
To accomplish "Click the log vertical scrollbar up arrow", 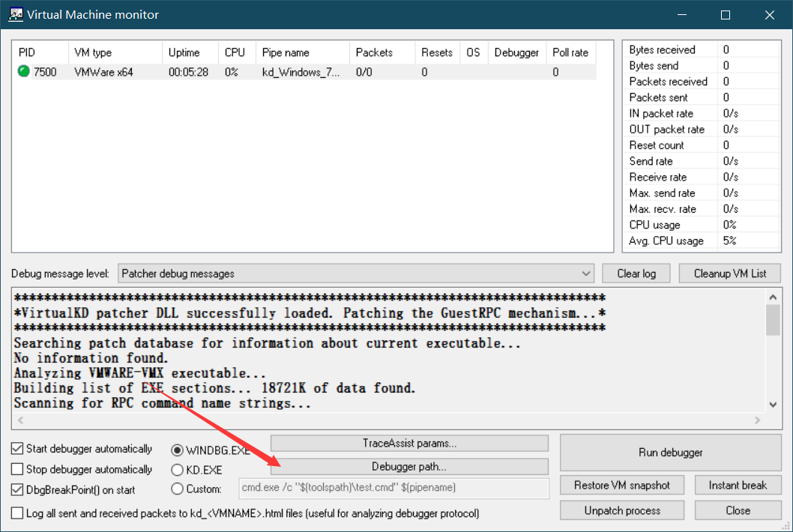I will 773,297.
